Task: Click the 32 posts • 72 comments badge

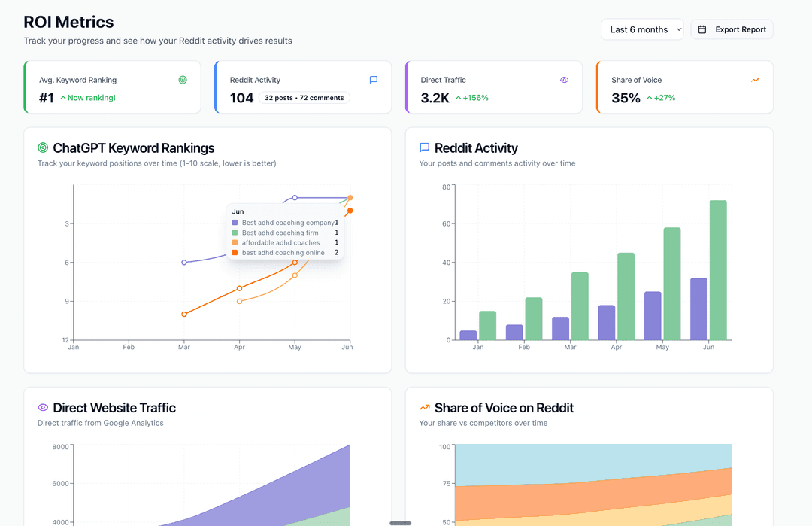Action: click(x=304, y=97)
